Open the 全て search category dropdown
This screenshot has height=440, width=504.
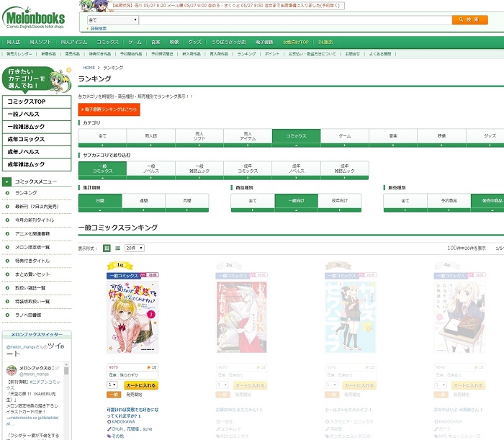pos(113,20)
